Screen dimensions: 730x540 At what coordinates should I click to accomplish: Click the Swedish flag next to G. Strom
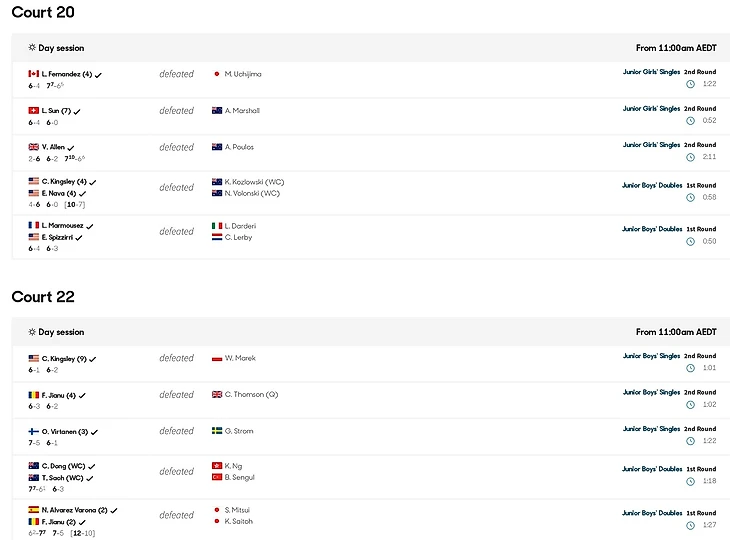217,431
